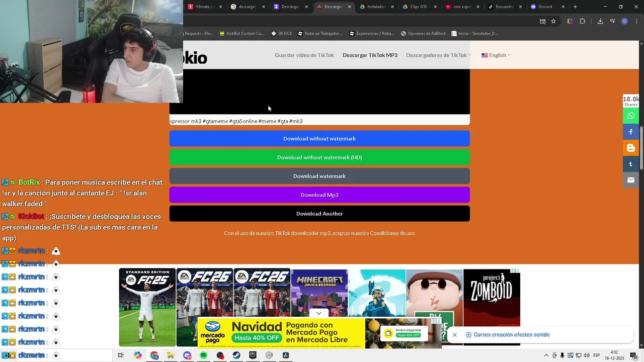Share page via Facebook icon
Viewport: 644px width, 362px height.
tap(630, 132)
